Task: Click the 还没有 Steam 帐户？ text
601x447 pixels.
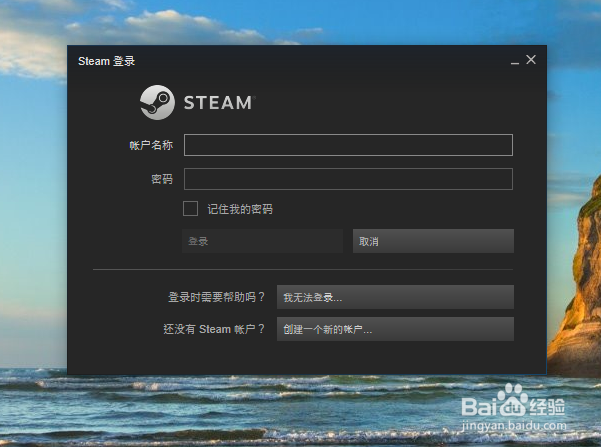Action: tap(214, 329)
